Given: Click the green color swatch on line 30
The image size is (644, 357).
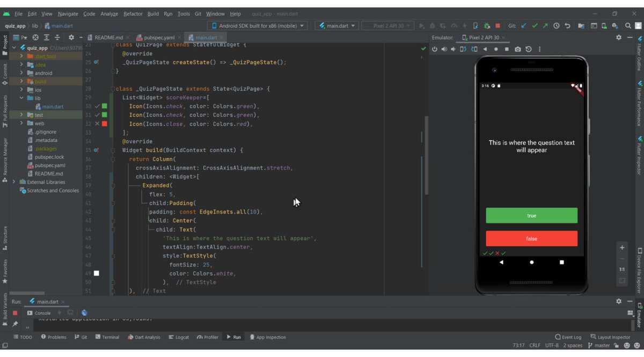Looking at the screenshot, I should pyautogui.click(x=105, y=106).
